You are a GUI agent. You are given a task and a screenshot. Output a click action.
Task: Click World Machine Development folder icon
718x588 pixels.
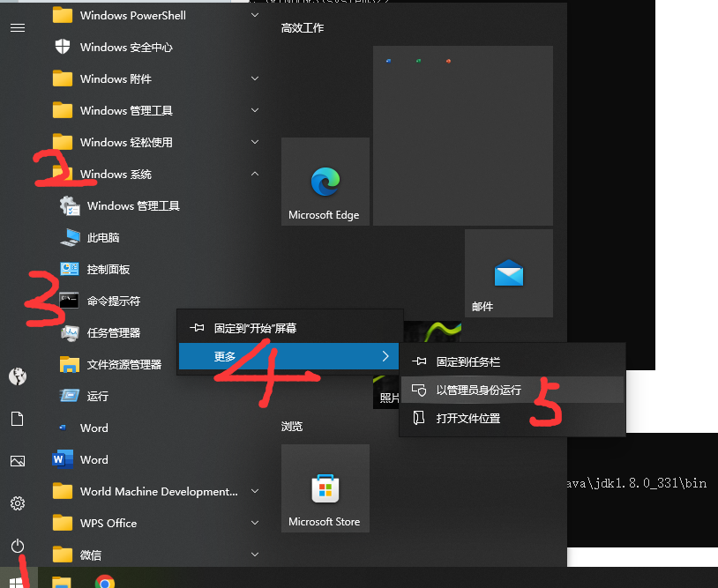63,491
